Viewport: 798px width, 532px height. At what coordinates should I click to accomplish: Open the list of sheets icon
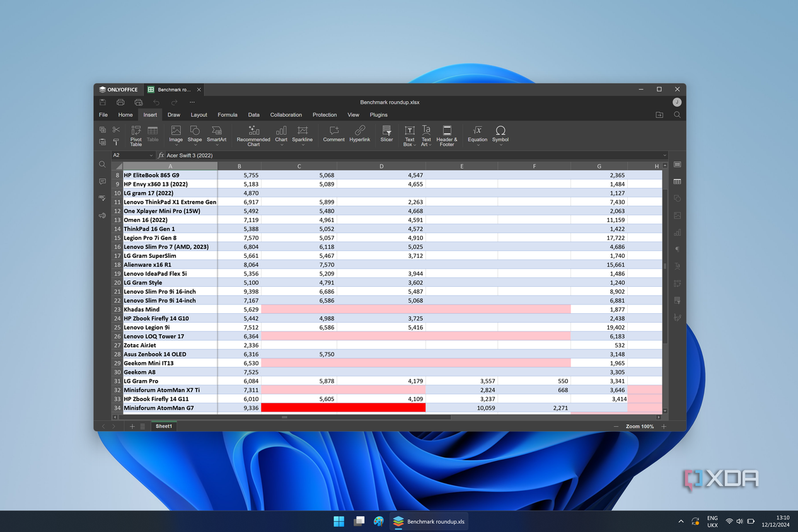tap(142, 427)
